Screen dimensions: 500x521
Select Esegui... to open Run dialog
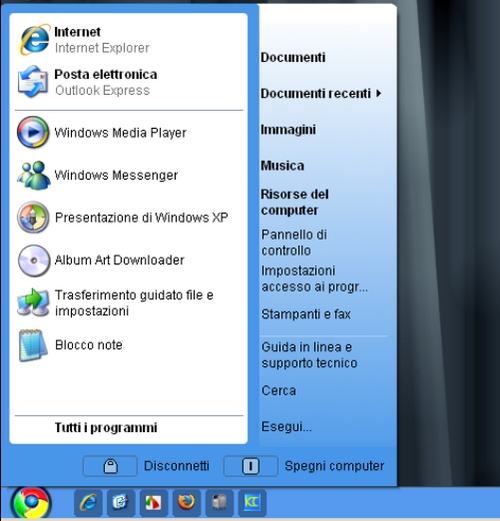[x=287, y=427]
